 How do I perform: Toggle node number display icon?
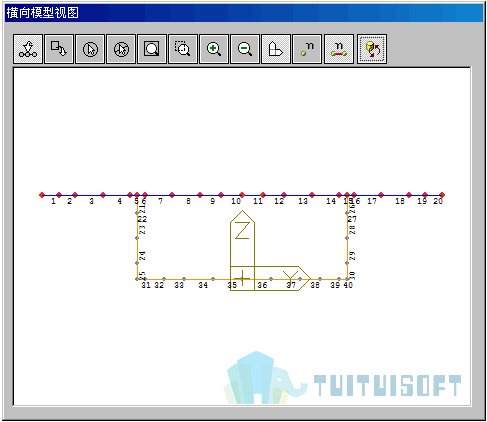(307, 49)
